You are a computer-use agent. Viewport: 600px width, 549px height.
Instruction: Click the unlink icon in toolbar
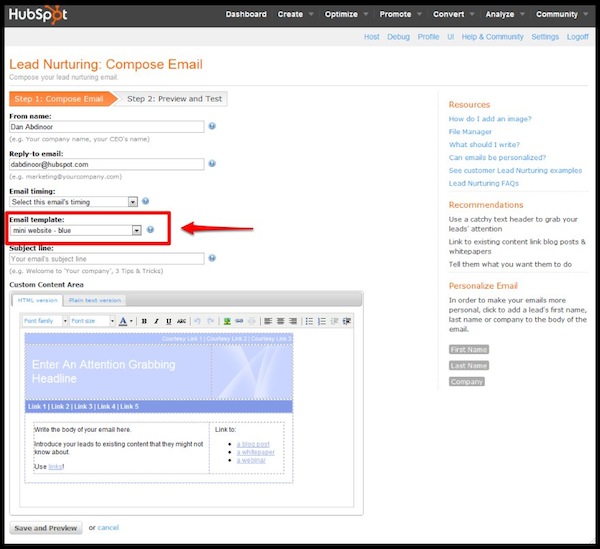[252, 321]
